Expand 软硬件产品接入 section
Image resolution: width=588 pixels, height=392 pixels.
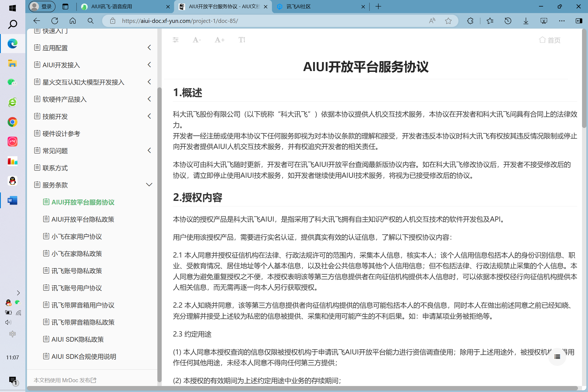149,99
